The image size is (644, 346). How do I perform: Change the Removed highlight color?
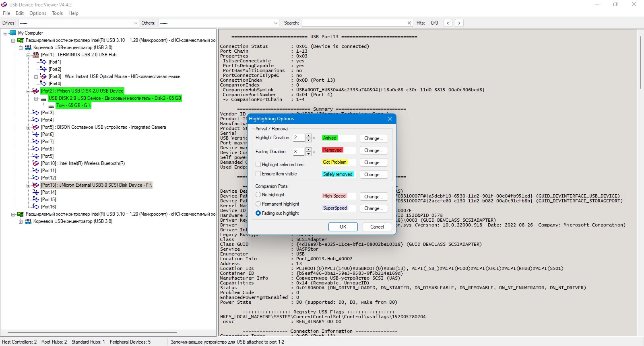(x=374, y=150)
